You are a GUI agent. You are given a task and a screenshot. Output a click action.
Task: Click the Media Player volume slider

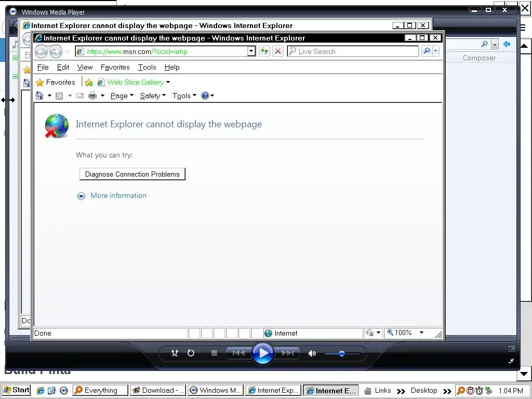point(342,353)
